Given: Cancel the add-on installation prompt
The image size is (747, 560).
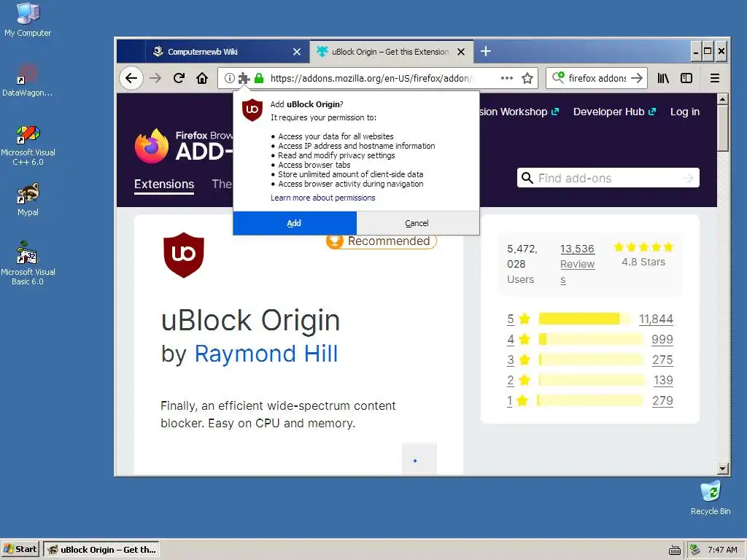Looking at the screenshot, I should point(417,223).
